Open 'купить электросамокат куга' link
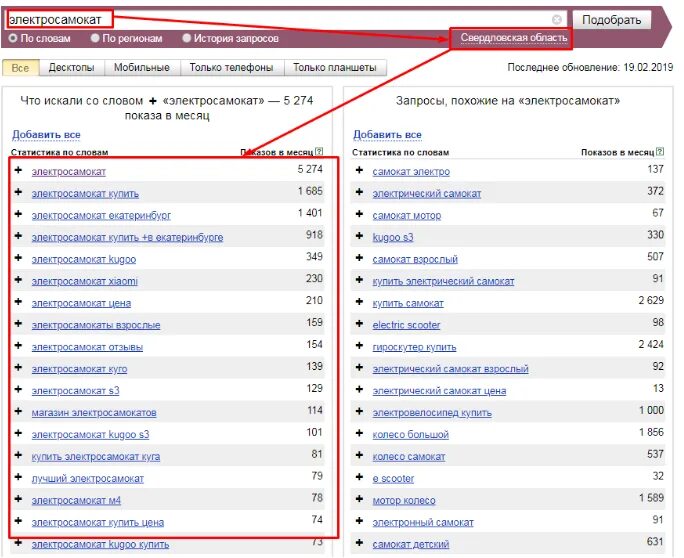684x558 pixels. 96,457
